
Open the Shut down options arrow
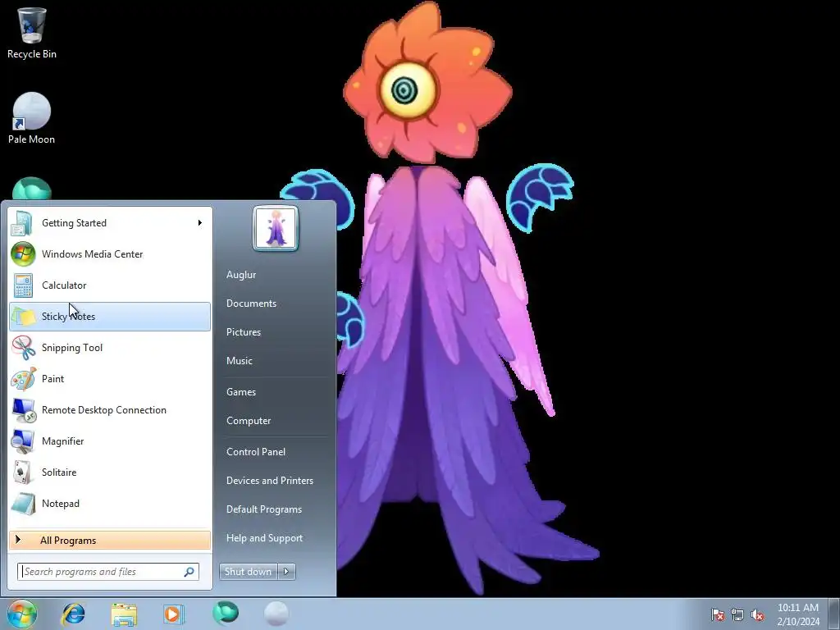coord(286,572)
